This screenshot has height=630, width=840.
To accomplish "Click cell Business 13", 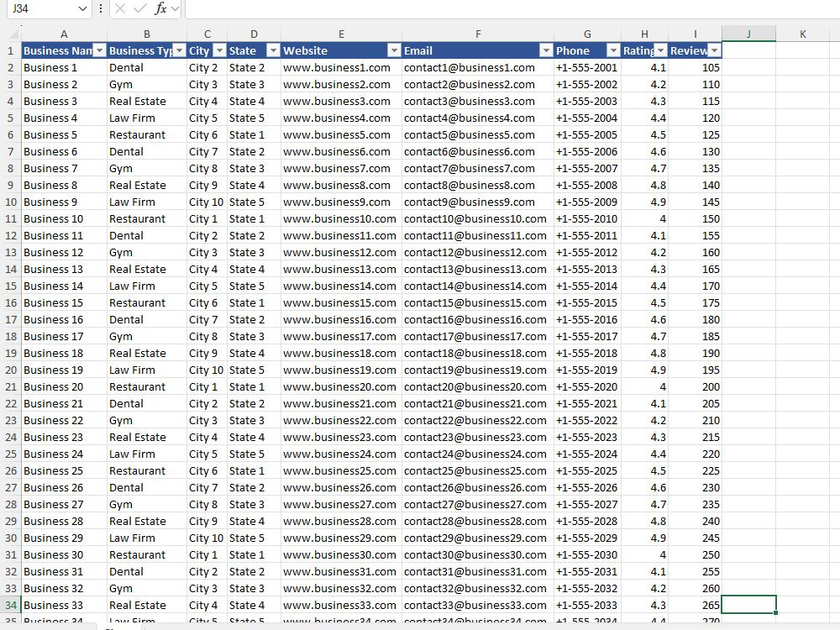I will pyautogui.click(x=64, y=269).
